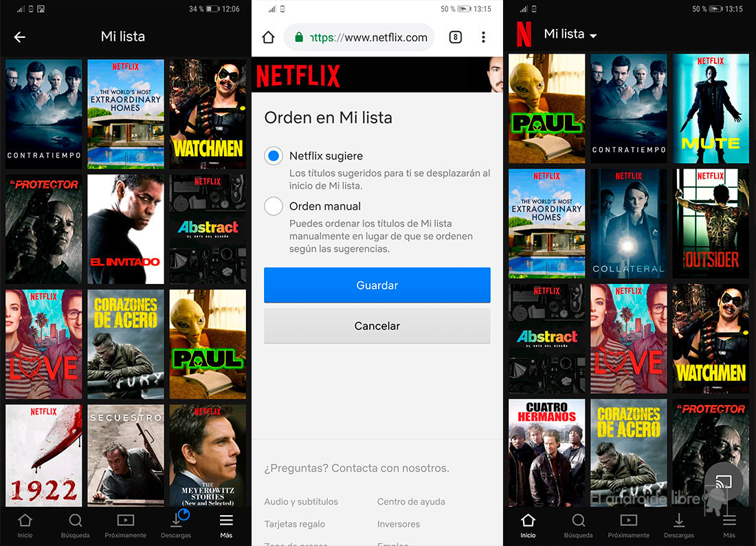
Task: Open El Invitado poster in left screen
Action: pos(126,229)
